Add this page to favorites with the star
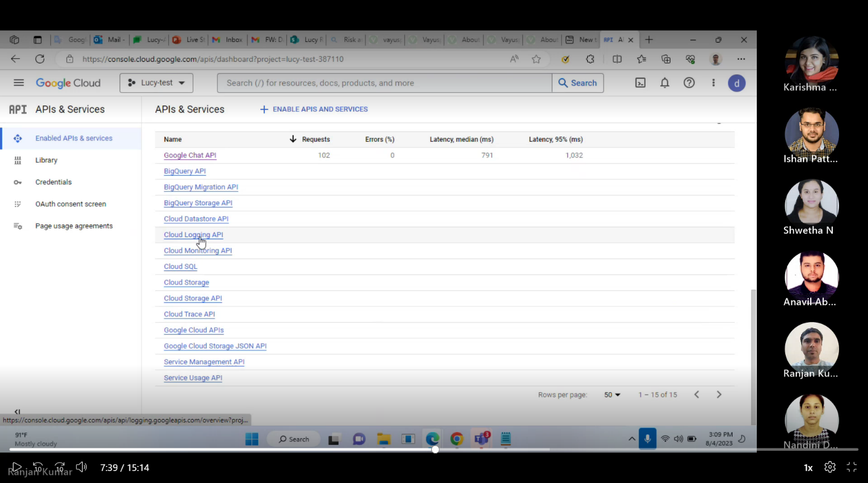Screen dimensions: 868x483 536,59
